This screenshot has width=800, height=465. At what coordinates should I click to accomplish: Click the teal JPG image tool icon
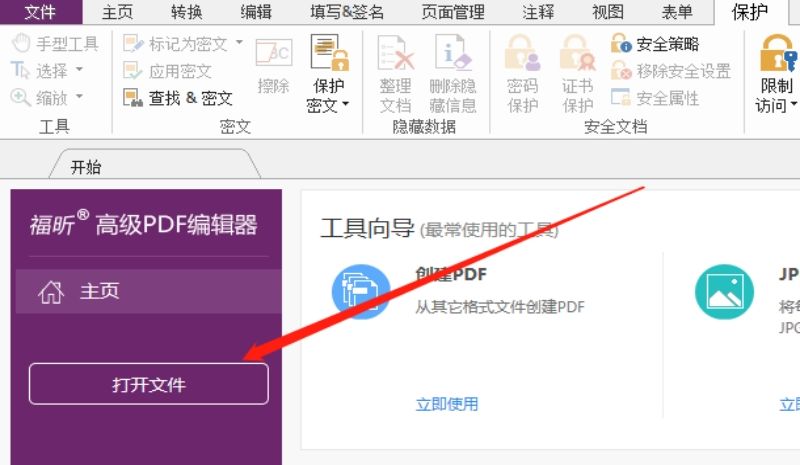pyautogui.click(x=724, y=291)
